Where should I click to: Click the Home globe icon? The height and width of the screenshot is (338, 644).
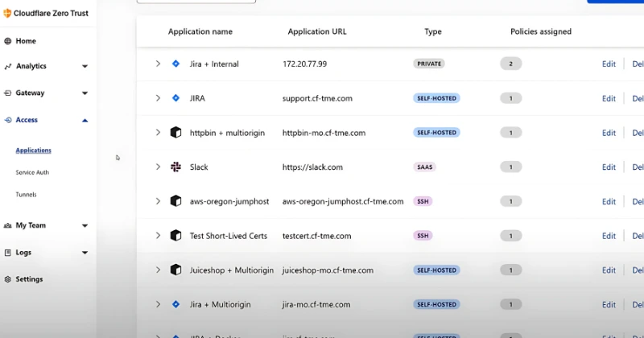click(x=8, y=41)
